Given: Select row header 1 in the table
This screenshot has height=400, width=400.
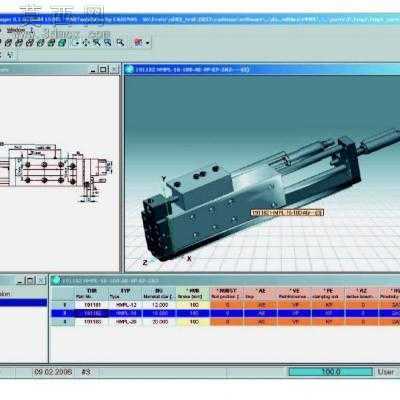Looking at the screenshot, I should pos(64,305).
